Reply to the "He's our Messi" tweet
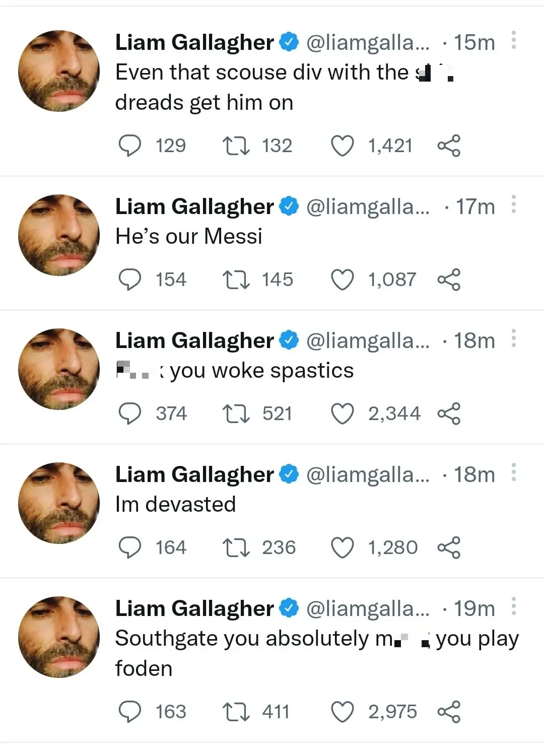Viewport: 544px width, 756px height. point(130,280)
